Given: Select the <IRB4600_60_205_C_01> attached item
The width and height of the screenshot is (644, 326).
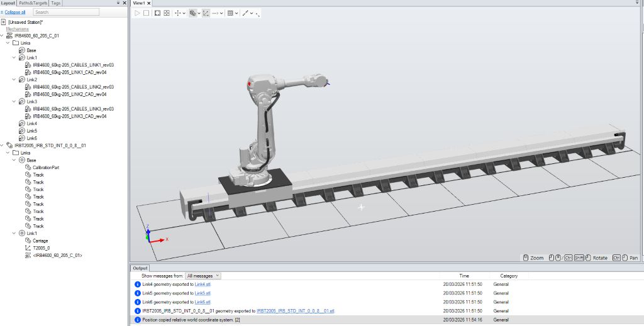Looking at the screenshot, I should coord(57,256).
